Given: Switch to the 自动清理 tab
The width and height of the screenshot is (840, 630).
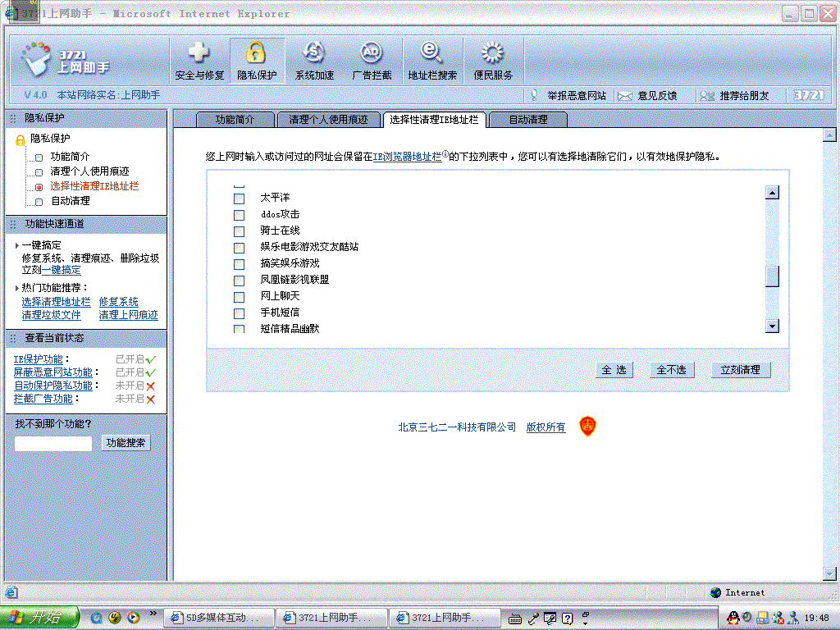Looking at the screenshot, I should [x=528, y=120].
